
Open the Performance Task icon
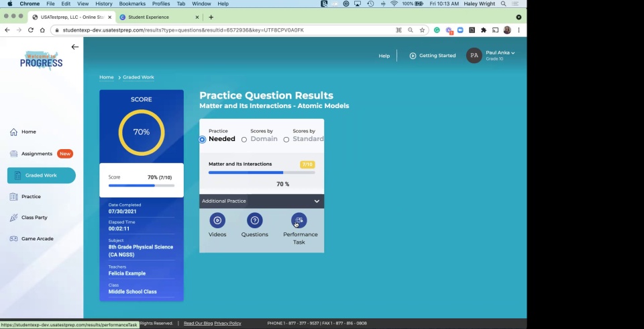(299, 220)
